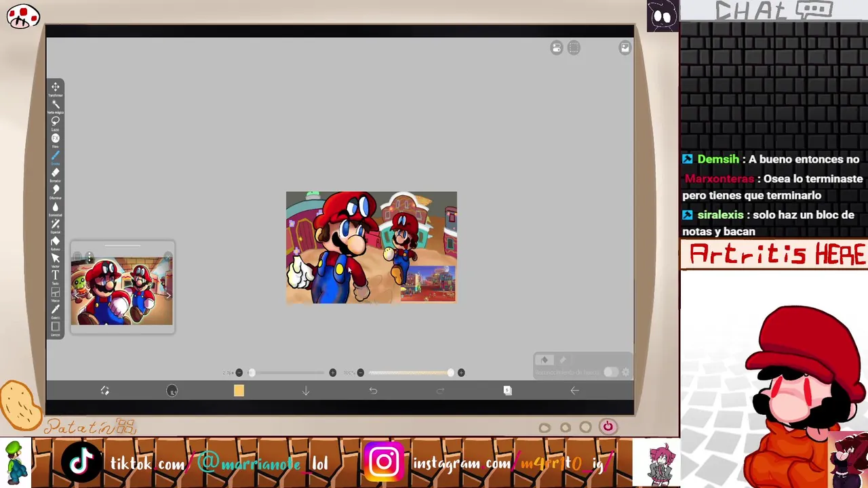The image size is (868, 488).
Task: Open reference window three-dot menu
Action: [89, 256]
